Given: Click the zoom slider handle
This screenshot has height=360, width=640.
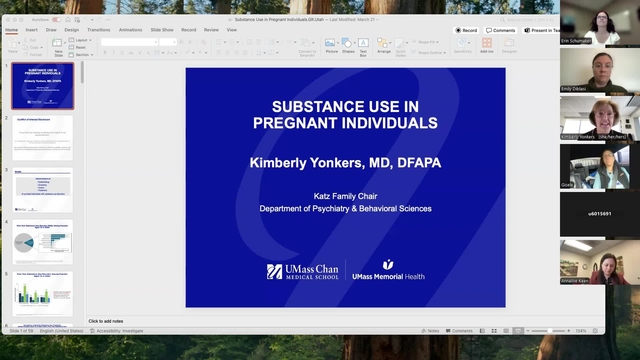Looking at the screenshot, I should 550,331.
